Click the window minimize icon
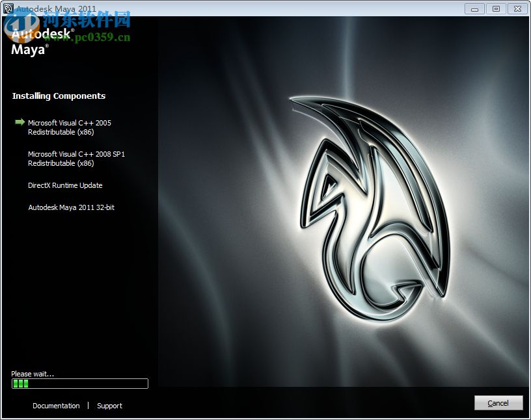 (x=474, y=8)
